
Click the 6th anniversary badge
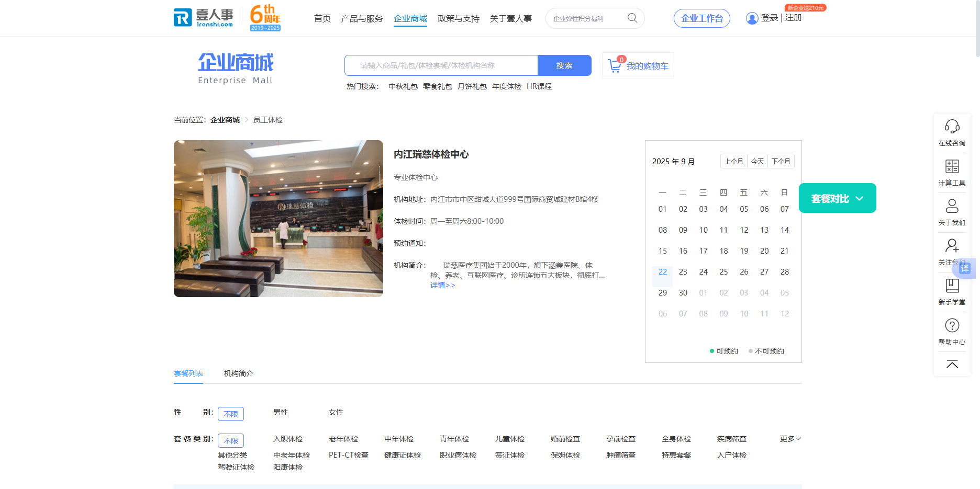[x=265, y=18]
